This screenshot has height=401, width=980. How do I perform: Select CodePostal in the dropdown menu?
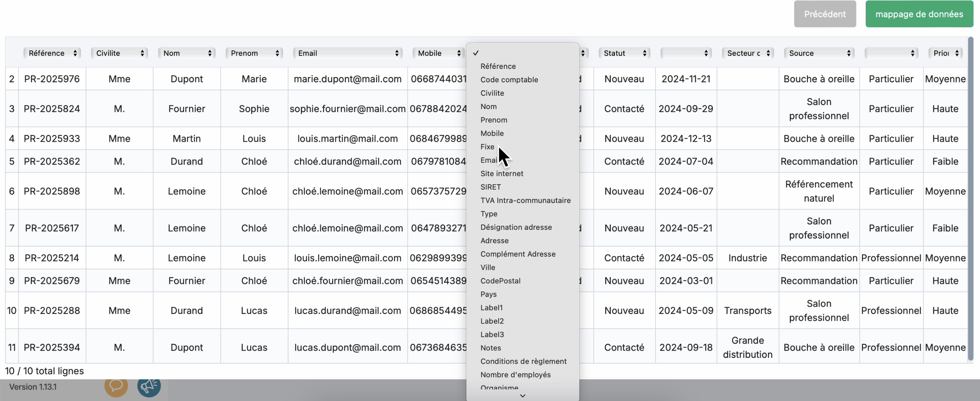point(500,281)
